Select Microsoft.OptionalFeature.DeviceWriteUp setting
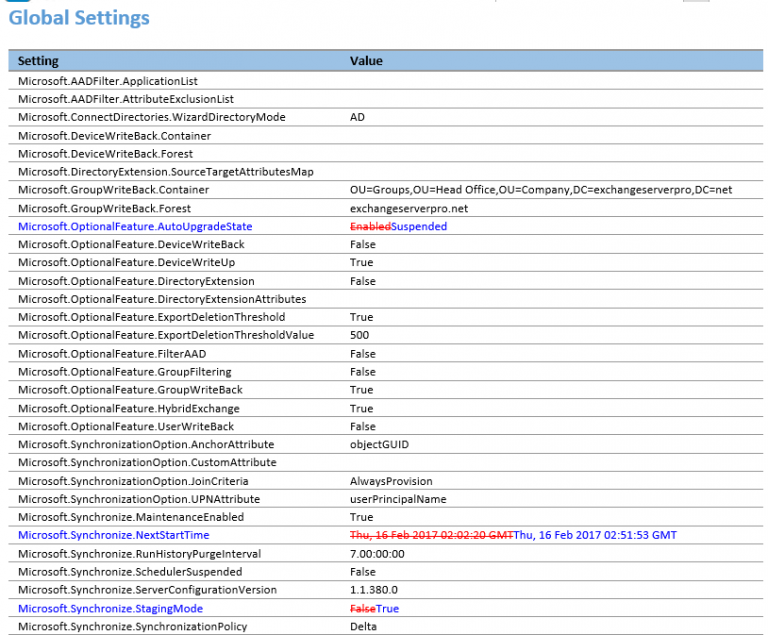The height and width of the screenshot is (635, 768). tap(126, 263)
